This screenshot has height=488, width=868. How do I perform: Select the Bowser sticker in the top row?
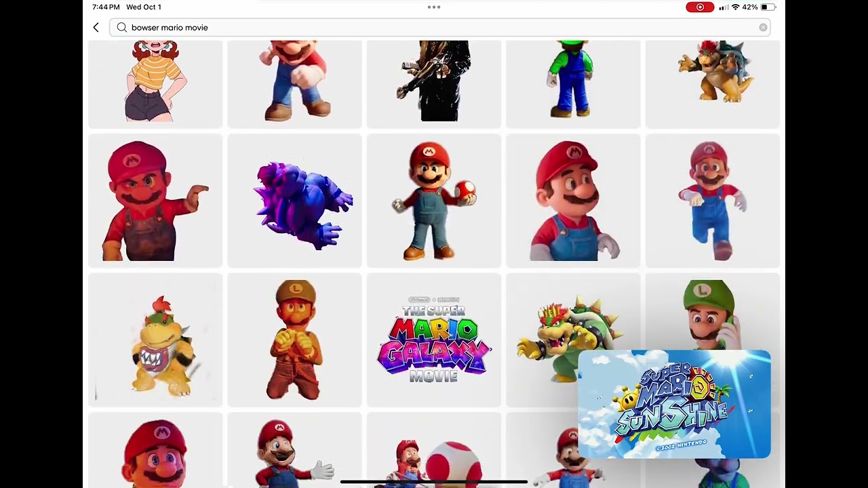point(712,83)
